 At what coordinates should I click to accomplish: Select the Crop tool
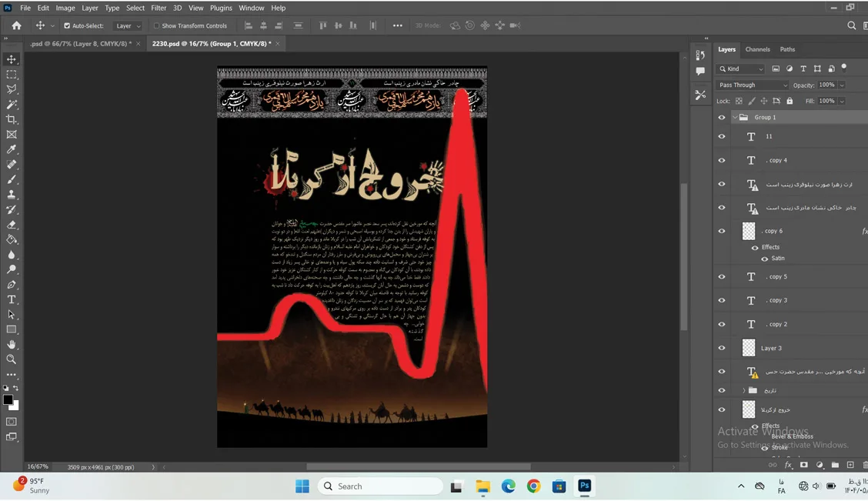(11, 119)
